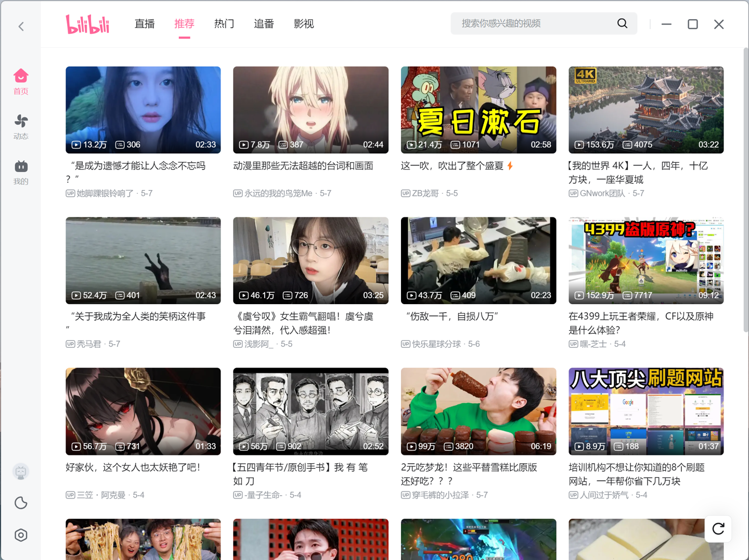
Task: Toggle dark mode with the moon icon
Action: point(21,503)
